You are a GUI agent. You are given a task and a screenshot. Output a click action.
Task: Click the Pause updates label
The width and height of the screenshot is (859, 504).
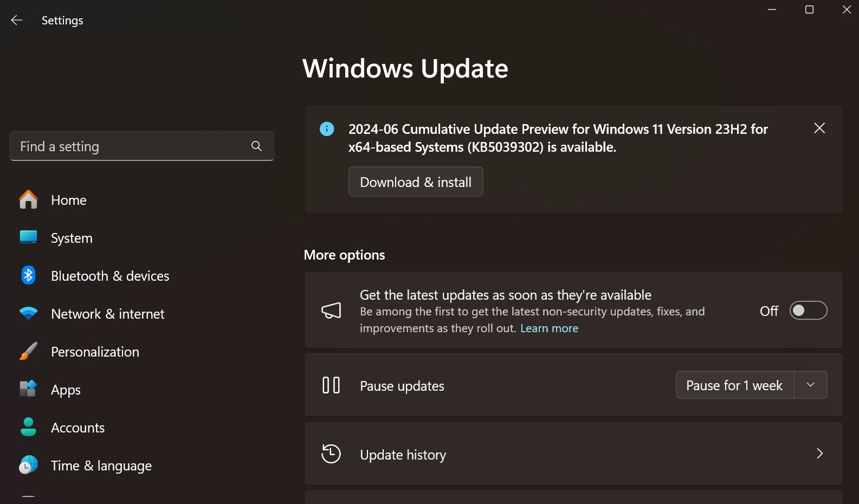click(x=402, y=386)
